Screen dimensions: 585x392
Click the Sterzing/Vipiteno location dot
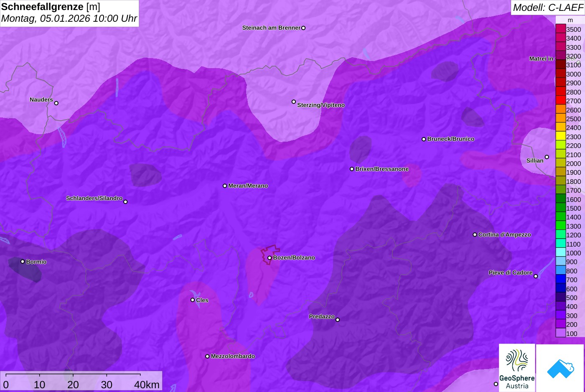(x=294, y=102)
